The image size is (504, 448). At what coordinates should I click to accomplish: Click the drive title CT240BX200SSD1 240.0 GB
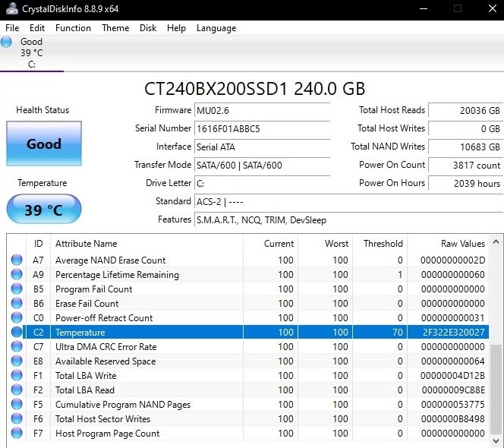point(254,89)
